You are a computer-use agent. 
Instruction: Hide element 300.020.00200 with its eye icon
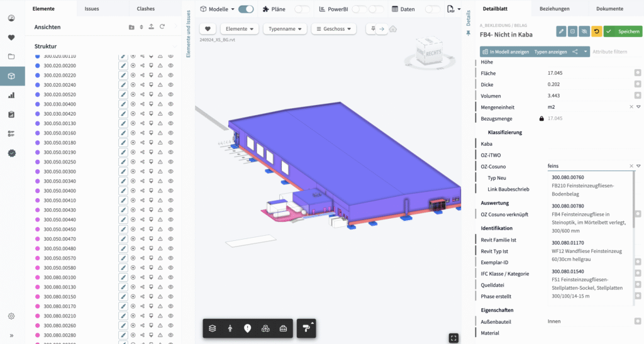pos(170,65)
